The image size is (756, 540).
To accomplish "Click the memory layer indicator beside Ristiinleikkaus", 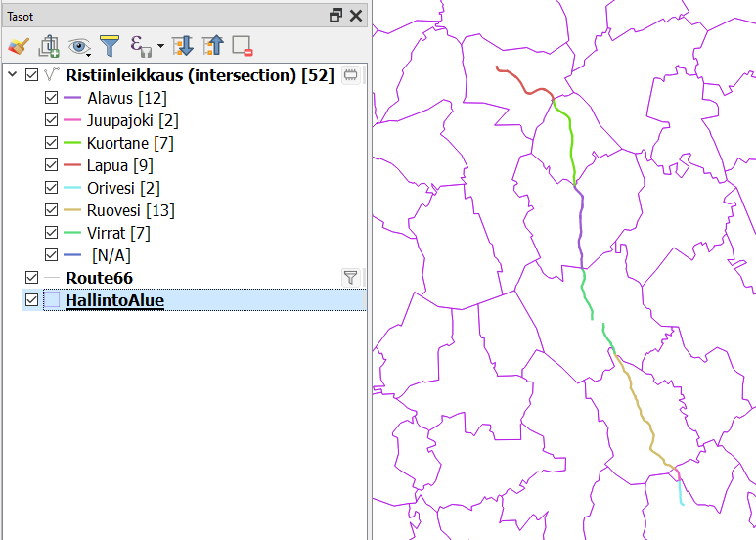I will pos(351,75).
